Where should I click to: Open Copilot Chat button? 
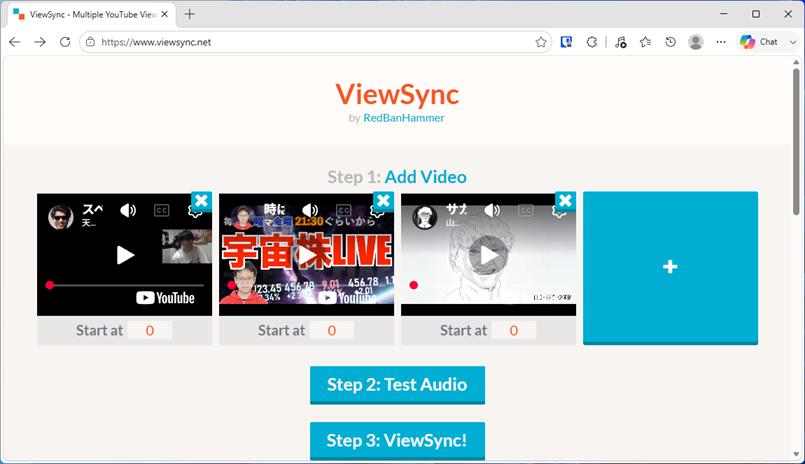point(759,42)
